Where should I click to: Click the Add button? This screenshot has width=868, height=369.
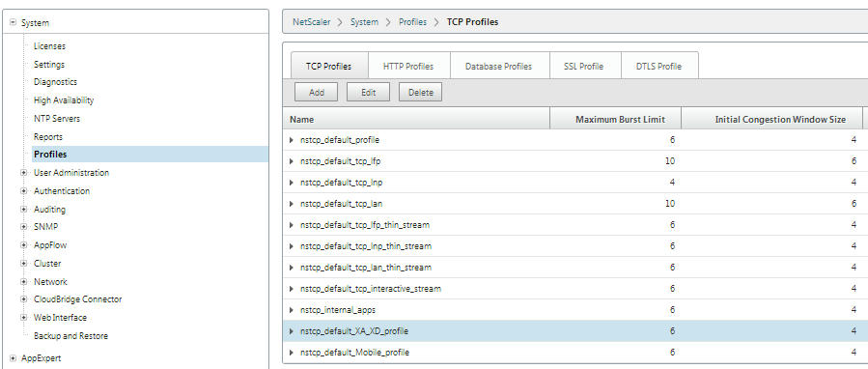point(317,93)
